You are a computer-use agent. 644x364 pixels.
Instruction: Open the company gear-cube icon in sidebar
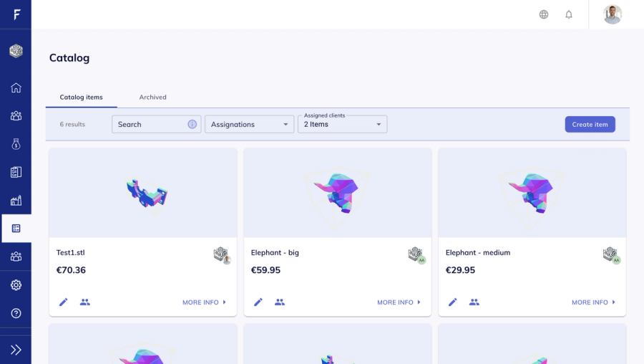16,51
